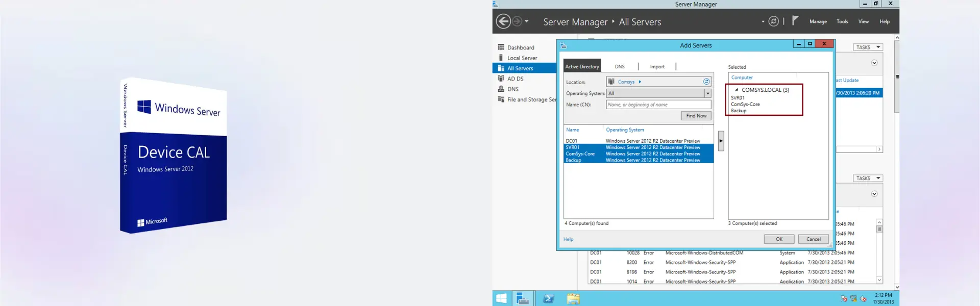Screen dimensions: 980x306
Task: Click OK in the Add Servers dialog
Action: point(779,239)
